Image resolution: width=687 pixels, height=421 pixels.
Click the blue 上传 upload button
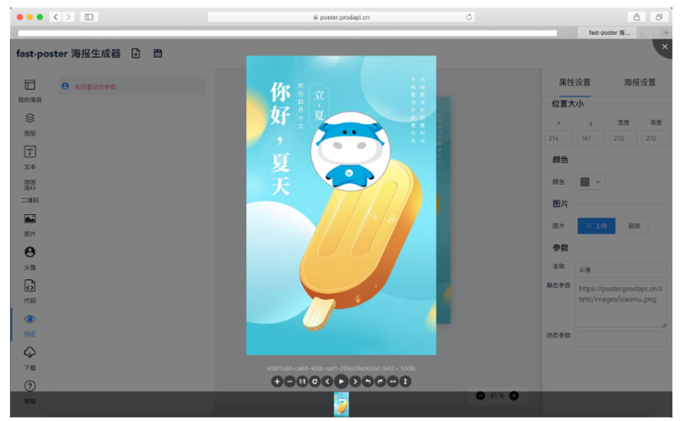597,226
